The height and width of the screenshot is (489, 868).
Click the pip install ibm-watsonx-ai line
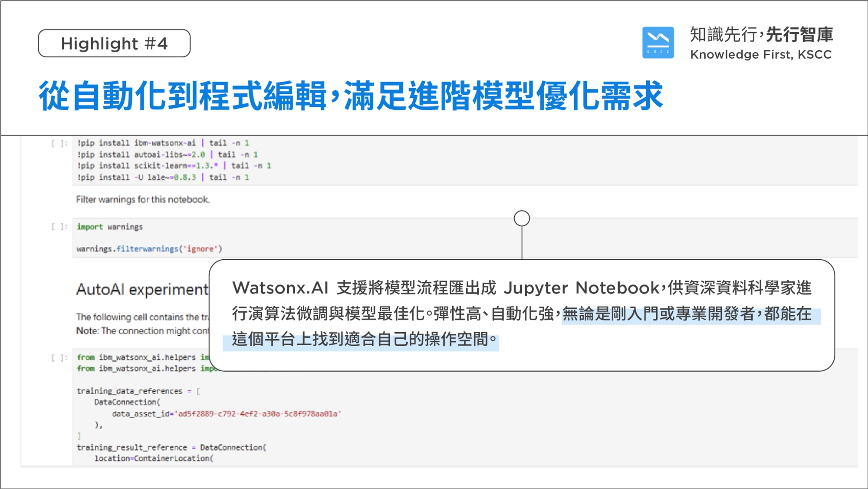(163, 143)
